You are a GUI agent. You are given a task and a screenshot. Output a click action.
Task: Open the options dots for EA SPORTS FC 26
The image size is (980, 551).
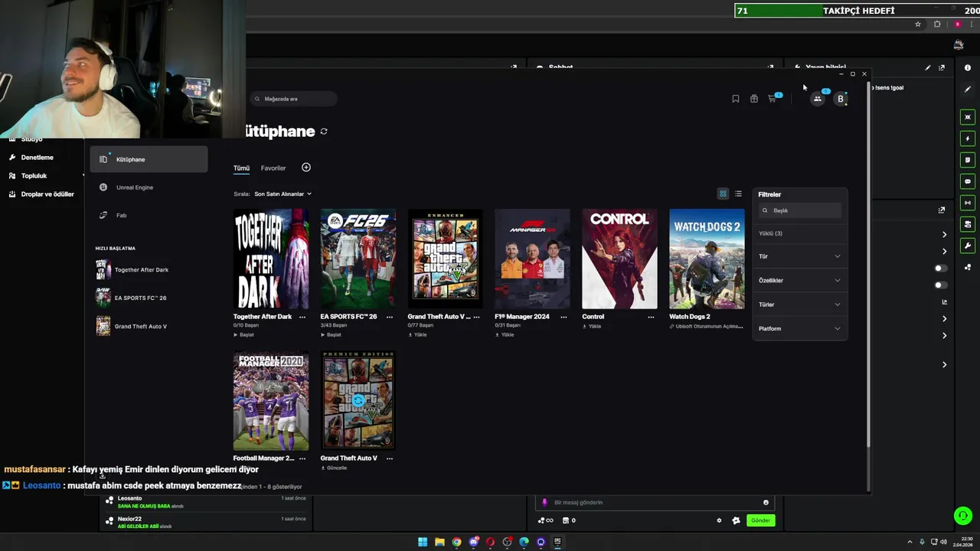(x=390, y=317)
